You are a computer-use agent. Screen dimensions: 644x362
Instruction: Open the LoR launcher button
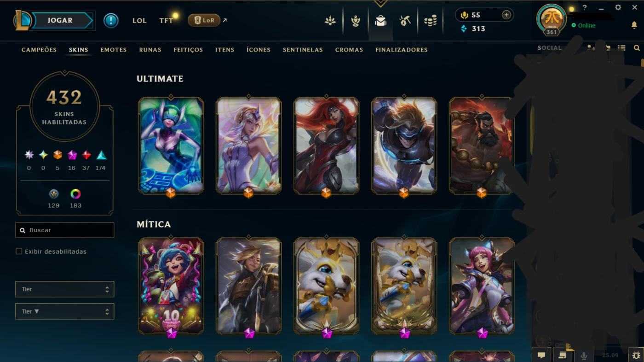[204, 20]
